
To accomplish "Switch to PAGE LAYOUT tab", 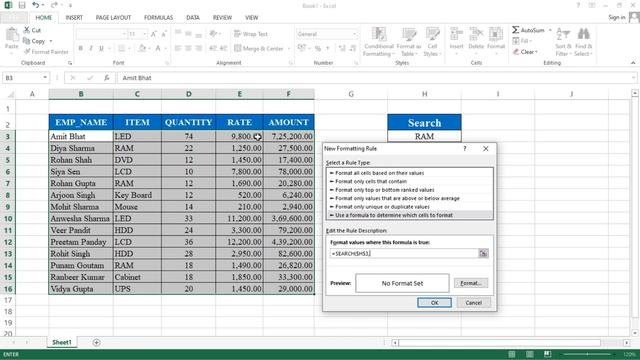I will tap(113, 18).
